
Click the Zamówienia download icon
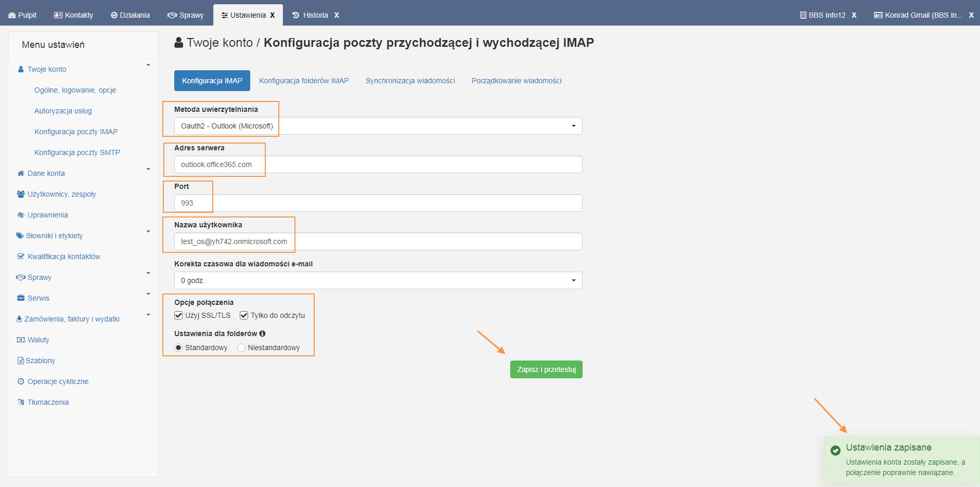click(x=19, y=319)
